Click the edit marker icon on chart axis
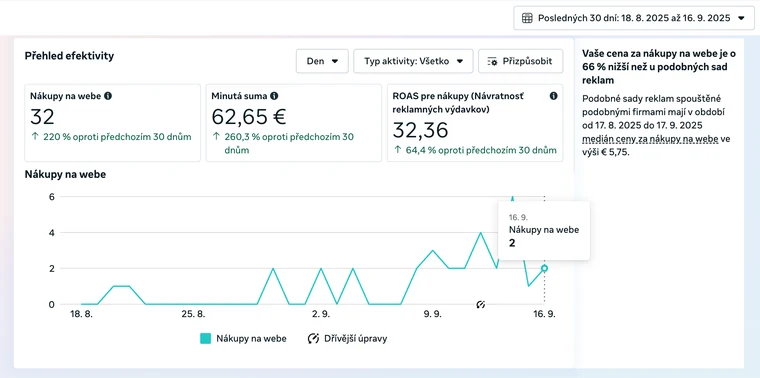The image size is (760, 378). click(480, 304)
